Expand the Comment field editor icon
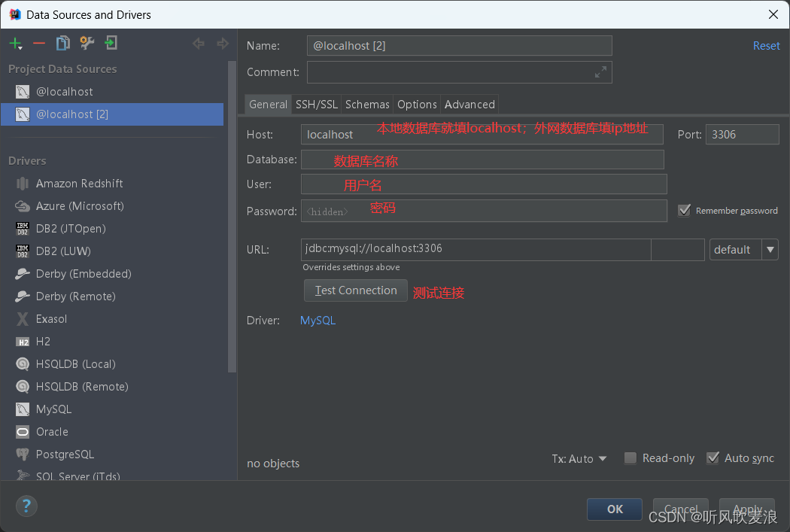The height and width of the screenshot is (532, 790). pyautogui.click(x=600, y=72)
